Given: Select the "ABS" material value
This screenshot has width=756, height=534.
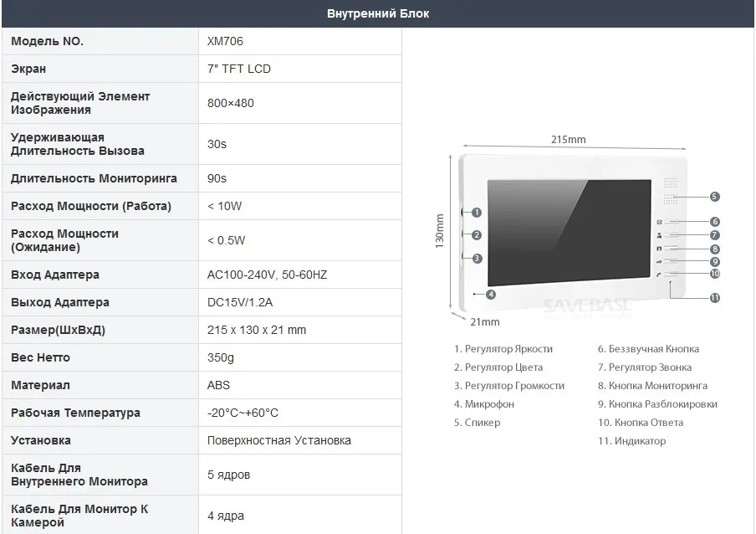Looking at the screenshot, I should (218, 385).
